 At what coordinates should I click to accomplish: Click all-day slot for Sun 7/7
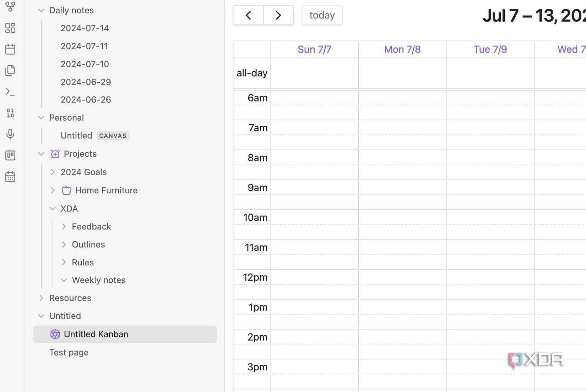[315, 73]
